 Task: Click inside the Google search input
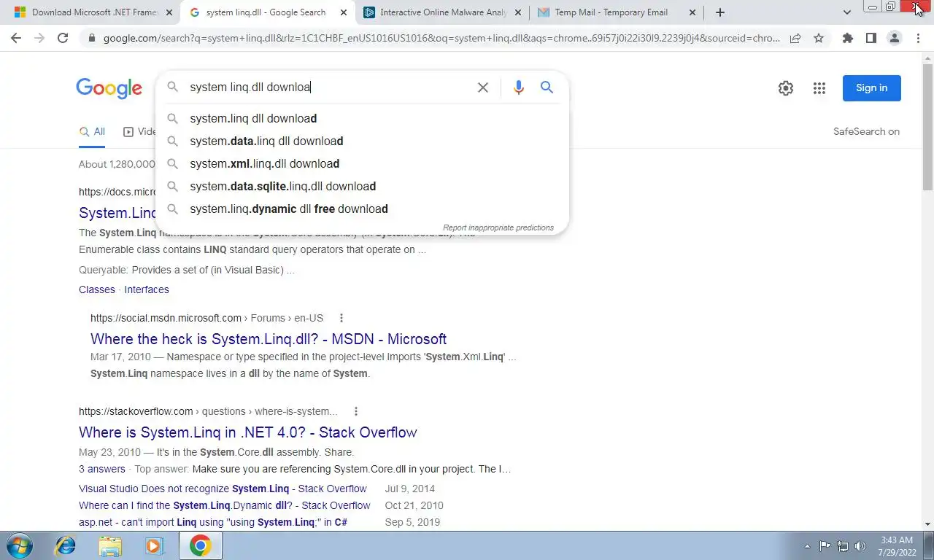(x=328, y=87)
